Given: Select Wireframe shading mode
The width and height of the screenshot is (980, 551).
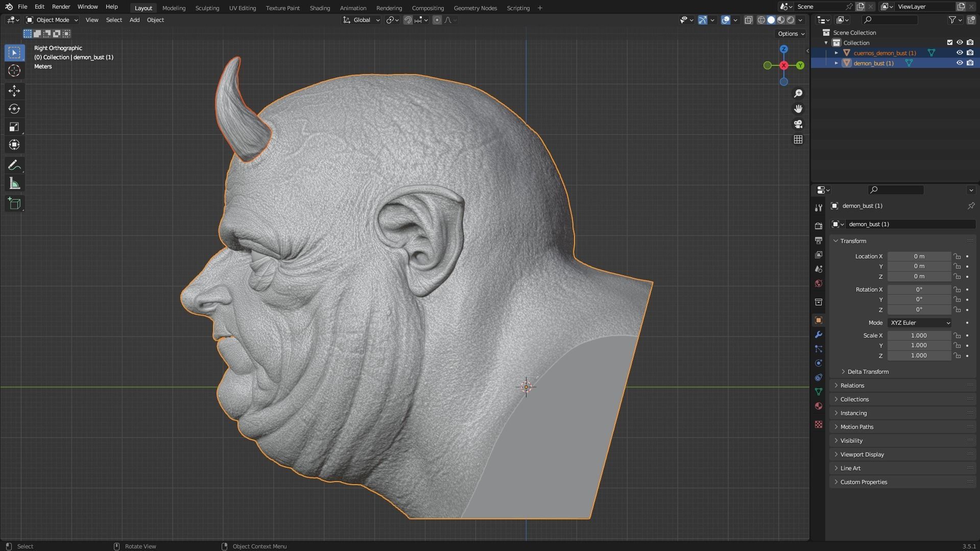Looking at the screenshot, I should click(x=761, y=20).
